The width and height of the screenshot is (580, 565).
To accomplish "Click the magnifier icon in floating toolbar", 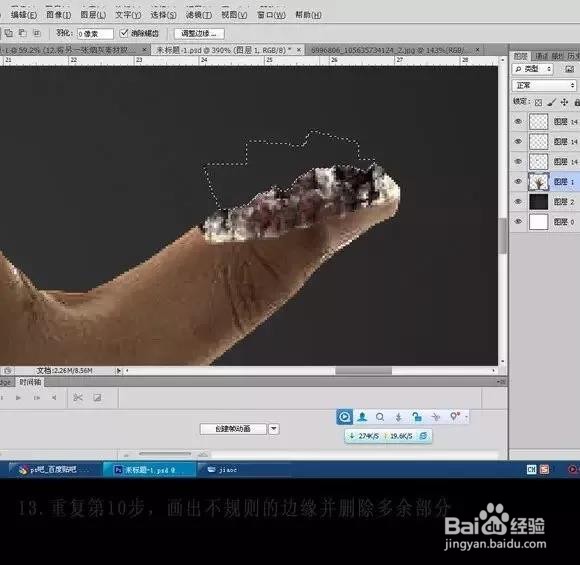I will [x=380, y=417].
